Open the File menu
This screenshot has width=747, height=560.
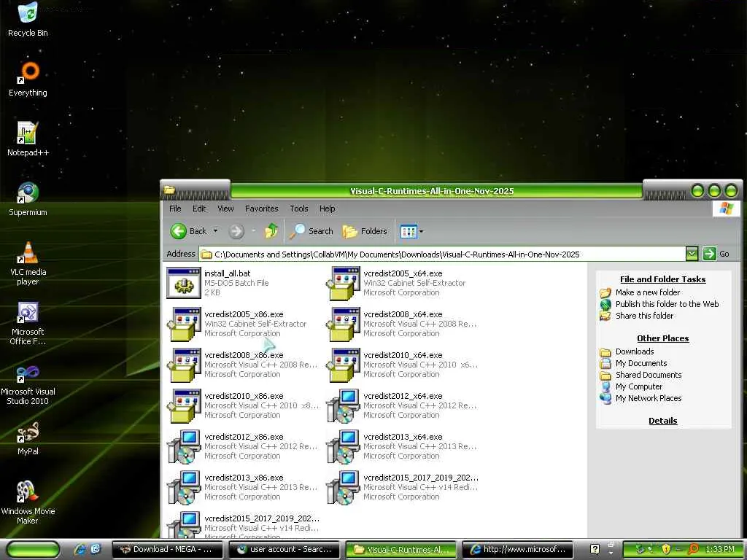pos(175,209)
